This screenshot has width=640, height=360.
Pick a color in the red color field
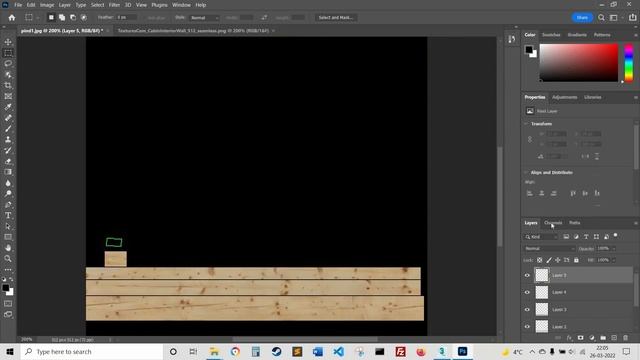(579, 62)
